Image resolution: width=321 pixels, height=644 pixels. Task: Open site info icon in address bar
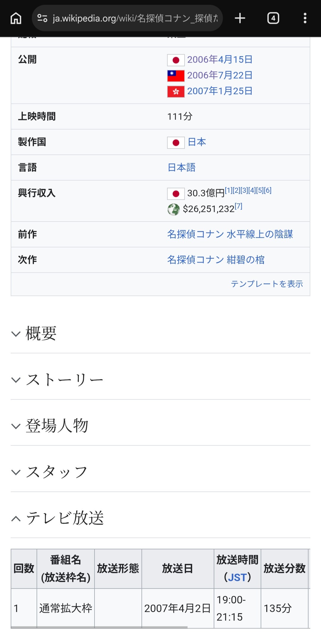click(x=42, y=18)
